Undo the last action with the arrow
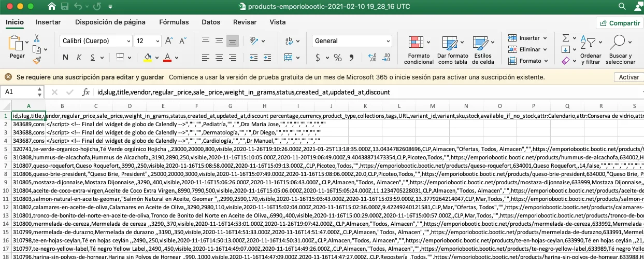 pyautogui.click(x=78, y=7)
